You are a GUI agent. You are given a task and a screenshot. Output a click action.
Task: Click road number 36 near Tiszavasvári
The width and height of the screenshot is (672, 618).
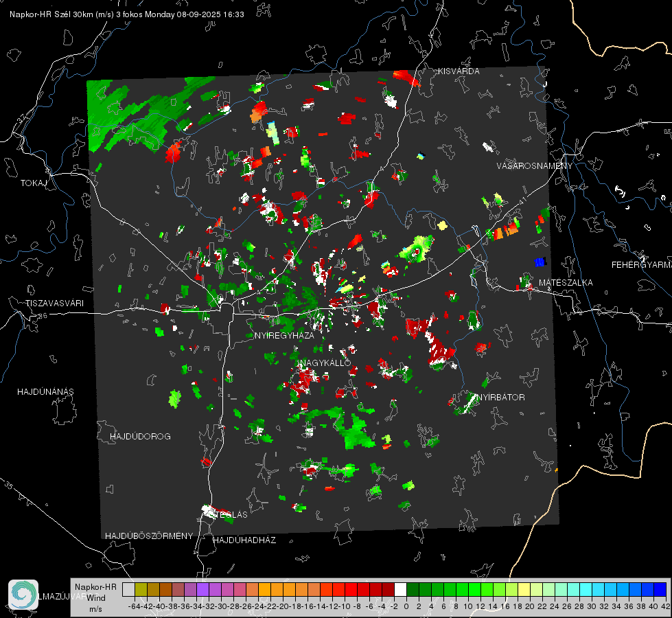43,316
